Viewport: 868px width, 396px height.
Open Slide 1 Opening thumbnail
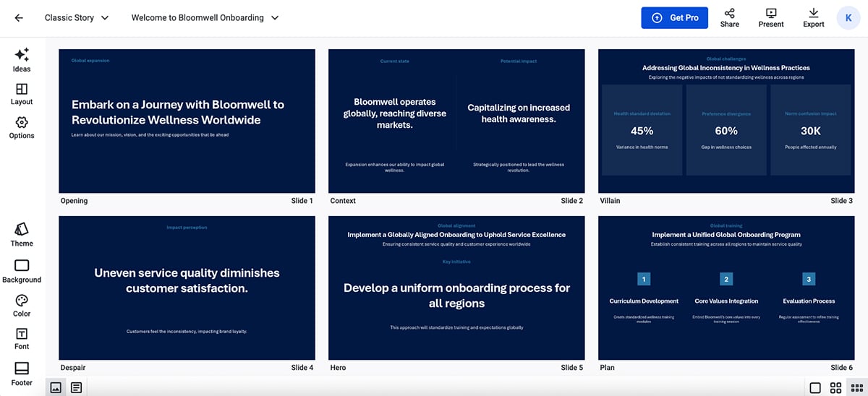point(187,121)
